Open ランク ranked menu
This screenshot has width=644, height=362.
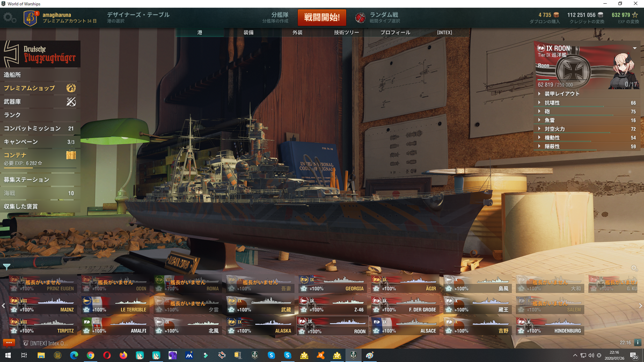click(x=40, y=115)
